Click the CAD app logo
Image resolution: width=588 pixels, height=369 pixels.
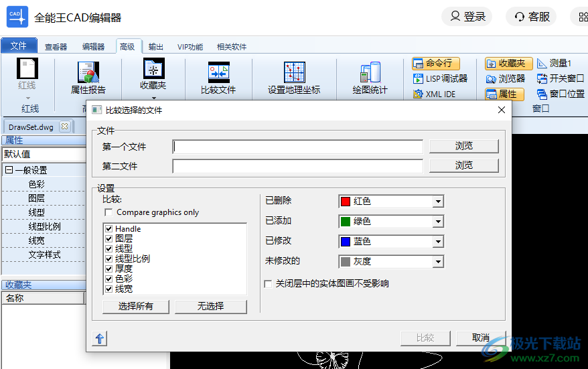point(17,17)
